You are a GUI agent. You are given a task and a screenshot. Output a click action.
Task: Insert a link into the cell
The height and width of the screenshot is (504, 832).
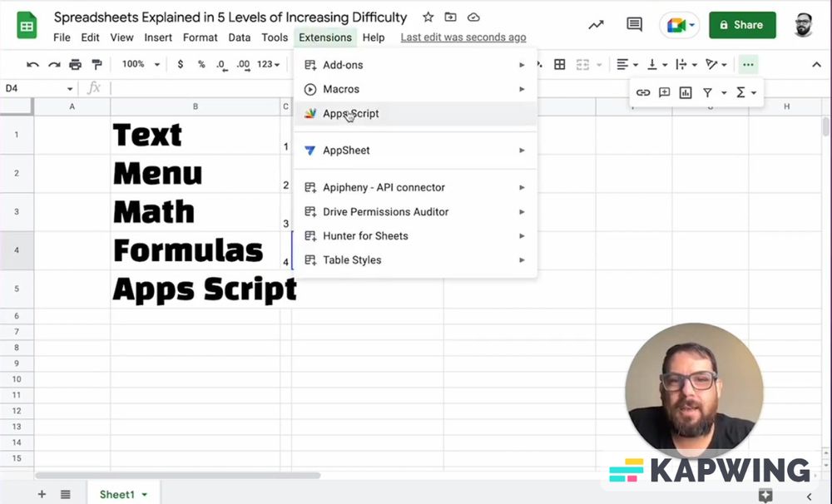pos(642,92)
